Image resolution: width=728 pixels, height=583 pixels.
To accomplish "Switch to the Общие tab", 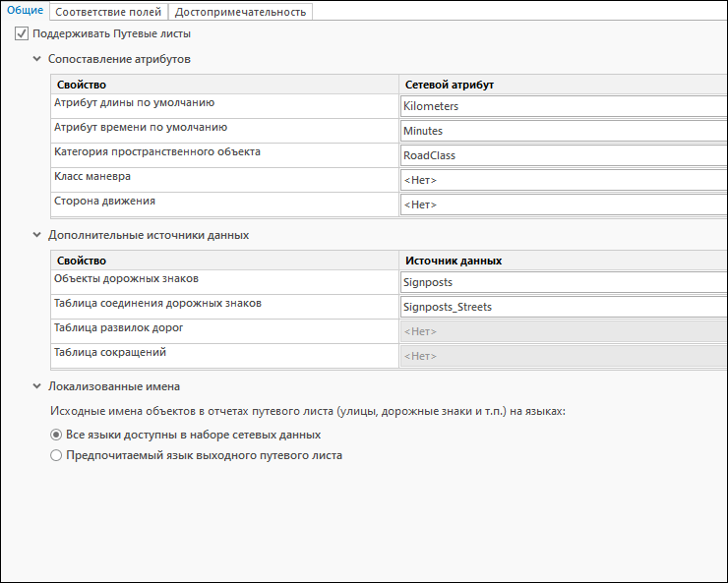I will 25,11.
